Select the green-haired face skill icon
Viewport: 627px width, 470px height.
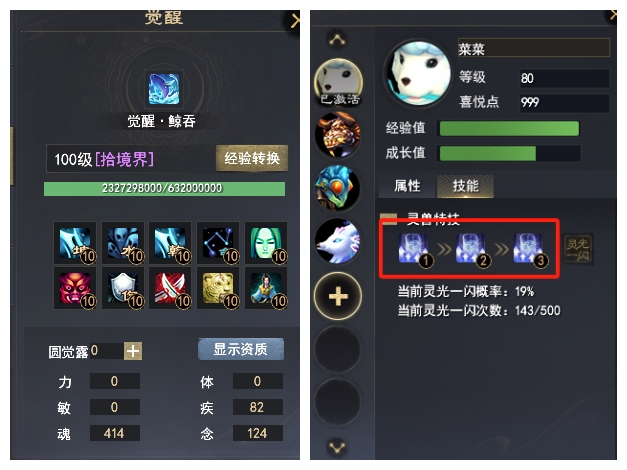coord(266,243)
